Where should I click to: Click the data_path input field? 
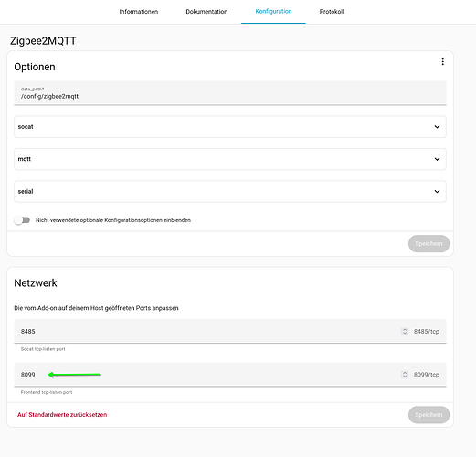230,93
